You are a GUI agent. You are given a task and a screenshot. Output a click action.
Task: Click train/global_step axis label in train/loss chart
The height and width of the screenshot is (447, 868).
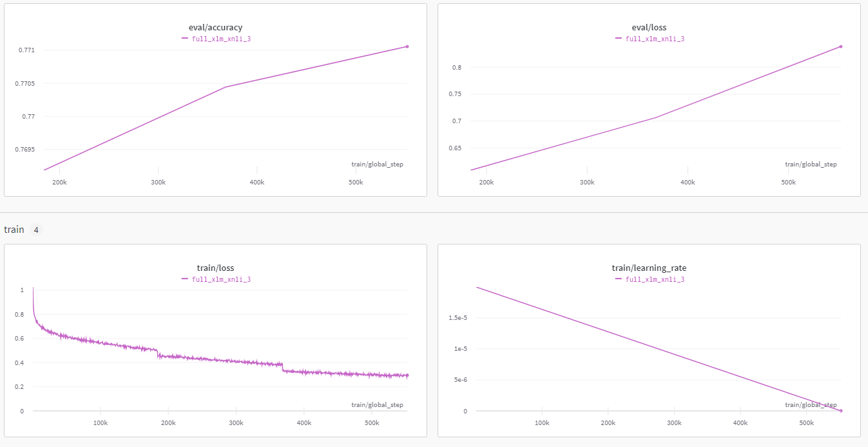tap(377, 405)
